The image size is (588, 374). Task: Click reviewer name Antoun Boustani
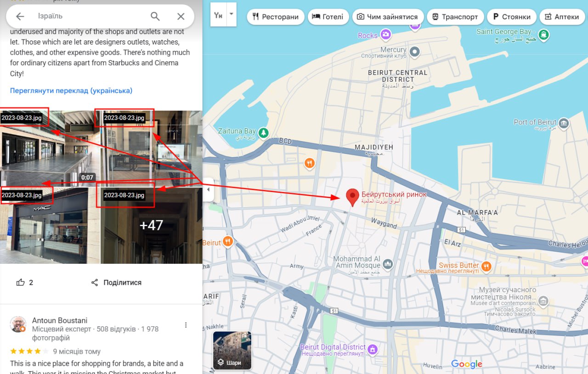[x=60, y=320]
